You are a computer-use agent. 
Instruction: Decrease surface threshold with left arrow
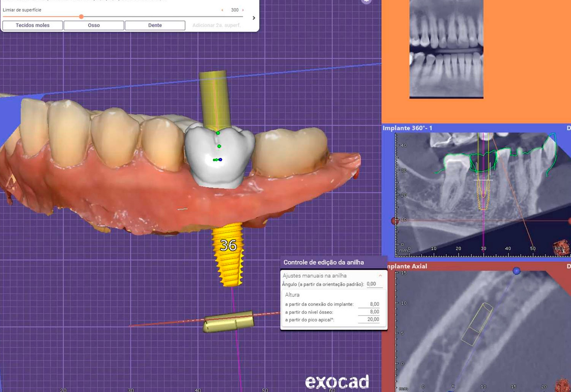coord(222,10)
